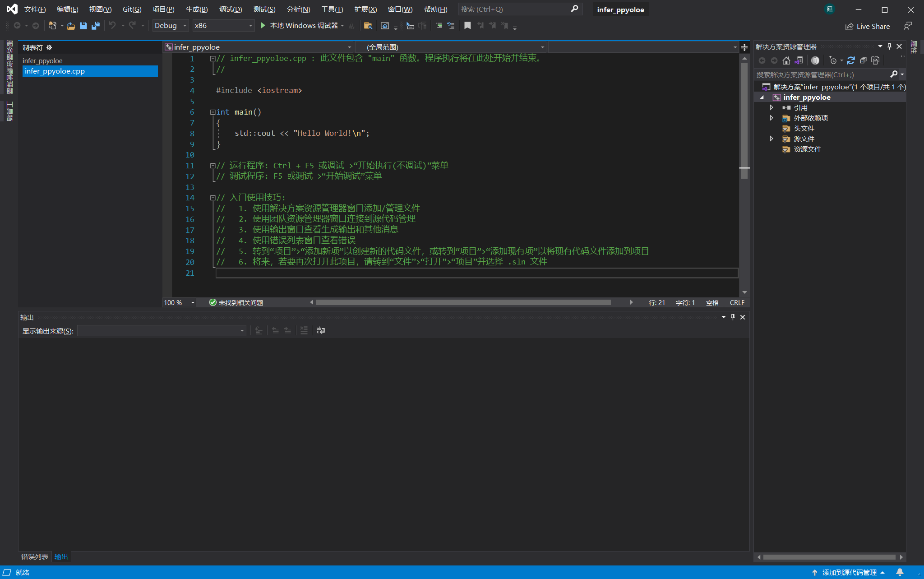Click the feedback icon beside Live Share

[x=908, y=26]
